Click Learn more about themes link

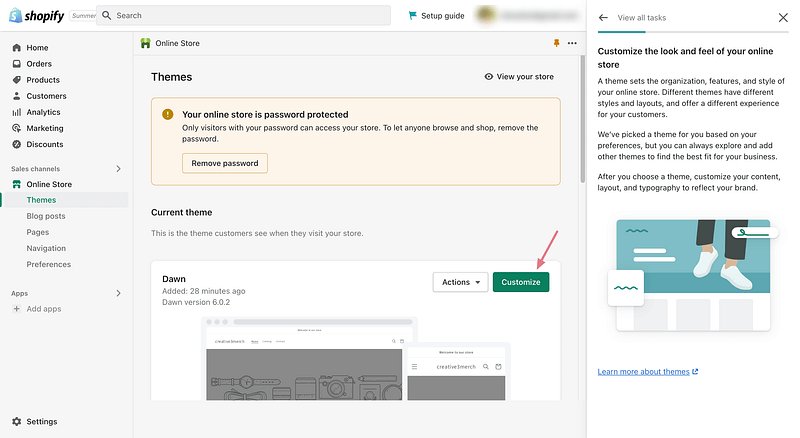[x=643, y=372]
